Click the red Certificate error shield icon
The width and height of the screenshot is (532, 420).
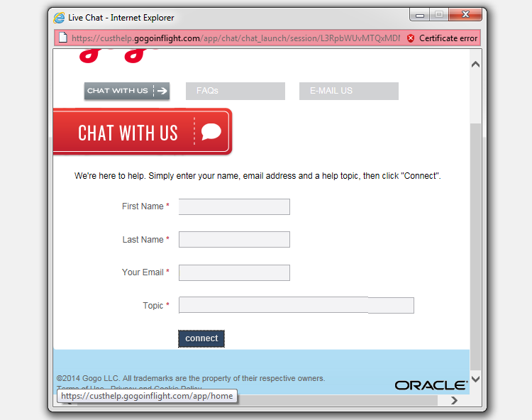411,38
